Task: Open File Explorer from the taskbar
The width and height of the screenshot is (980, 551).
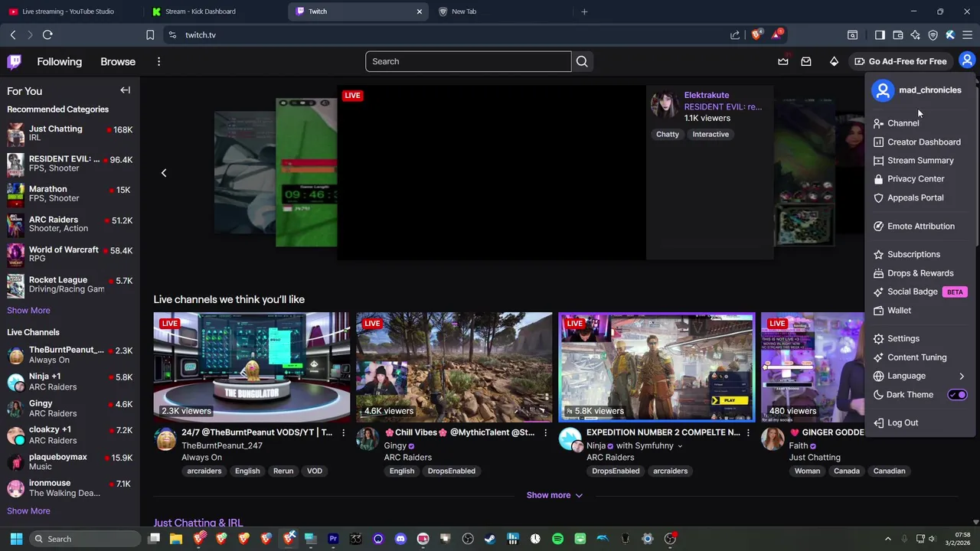Action: 176,539
